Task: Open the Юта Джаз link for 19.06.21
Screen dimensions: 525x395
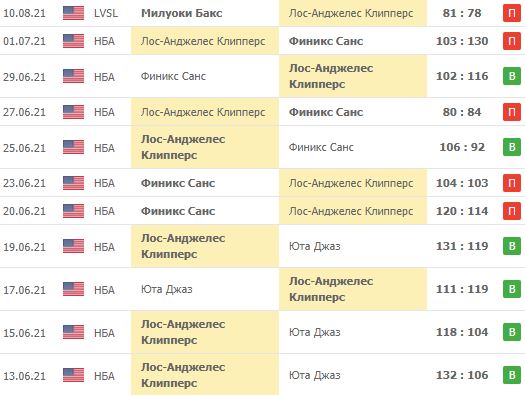Action: tap(315, 246)
